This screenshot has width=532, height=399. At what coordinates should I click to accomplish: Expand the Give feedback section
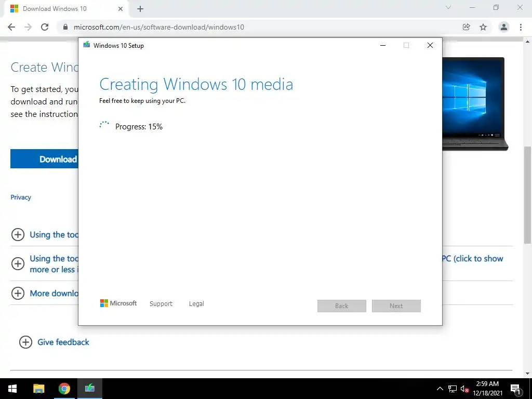25,342
